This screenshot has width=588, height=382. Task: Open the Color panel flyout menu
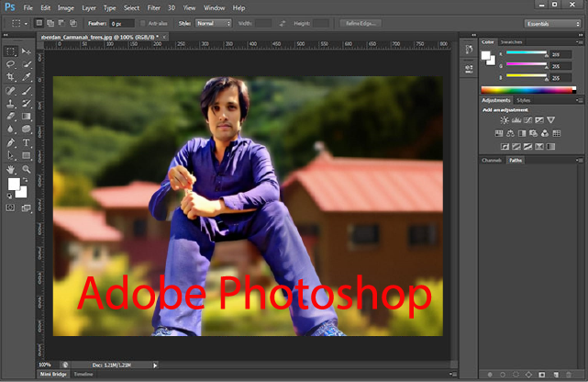point(579,42)
